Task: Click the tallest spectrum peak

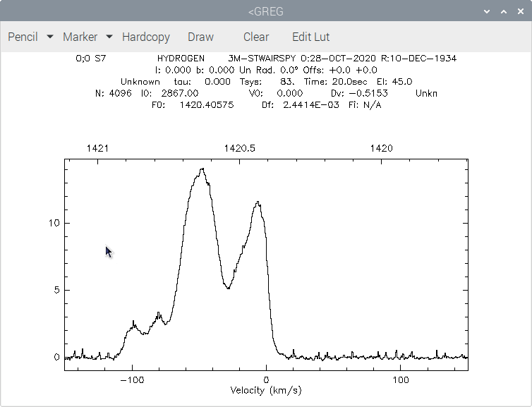Action: pos(202,169)
